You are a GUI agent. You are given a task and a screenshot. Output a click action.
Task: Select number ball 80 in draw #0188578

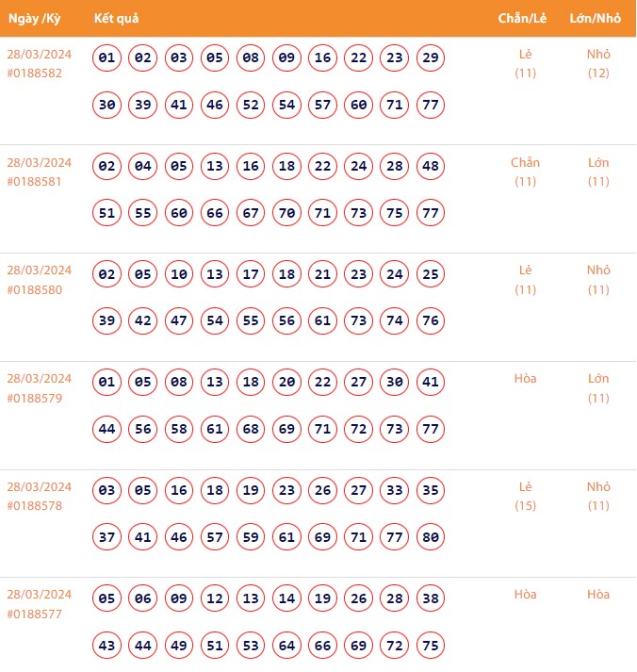(x=431, y=537)
